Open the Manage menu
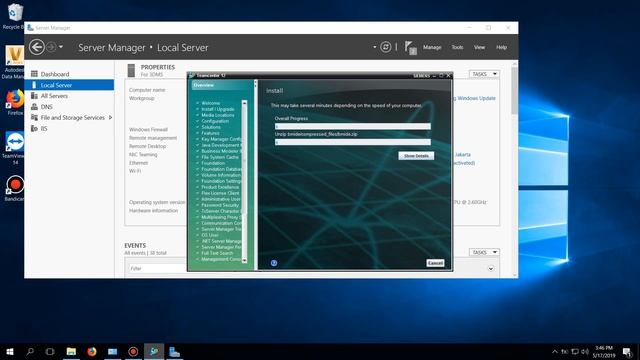 (432, 47)
